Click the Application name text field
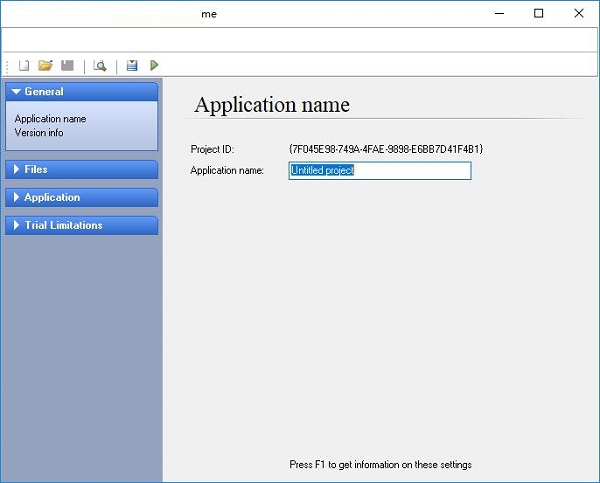 pos(379,171)
